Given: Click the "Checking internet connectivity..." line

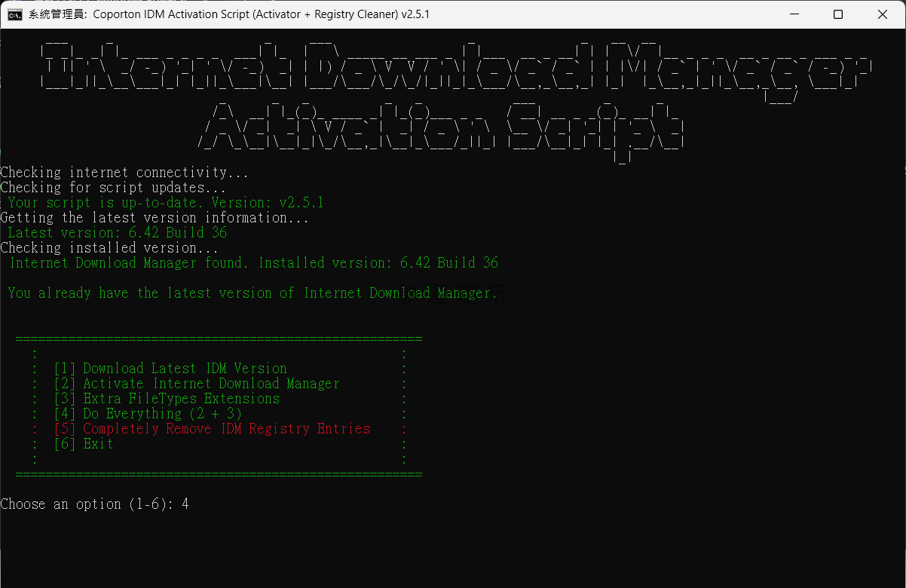Looking at the screenshot, I should (124, 173).
